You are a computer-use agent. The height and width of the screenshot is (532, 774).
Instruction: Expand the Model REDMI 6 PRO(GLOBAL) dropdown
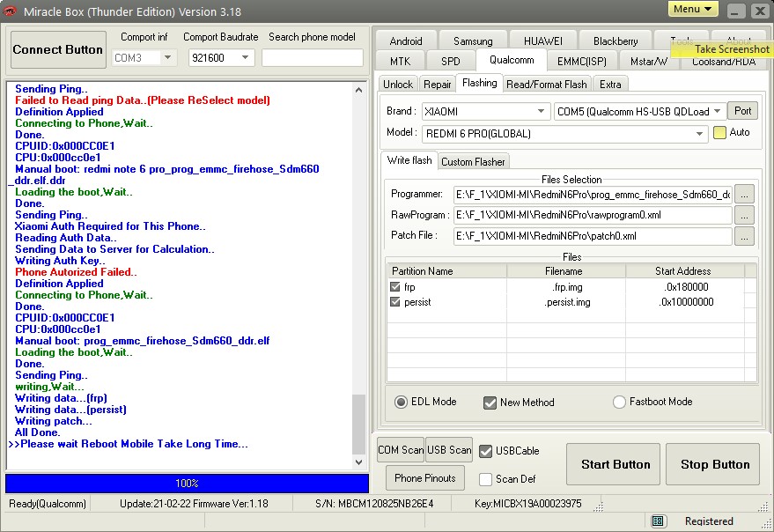pos(699,133)
